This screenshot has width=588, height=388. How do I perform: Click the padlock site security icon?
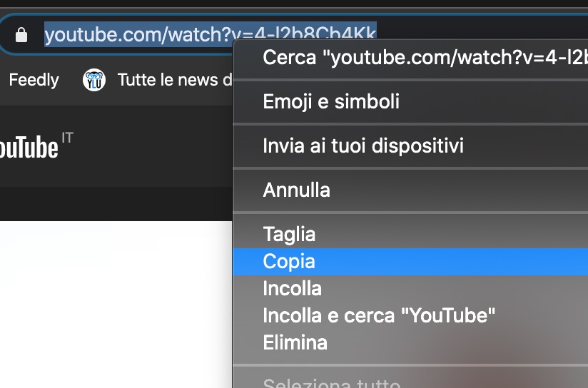pos(21,34)
